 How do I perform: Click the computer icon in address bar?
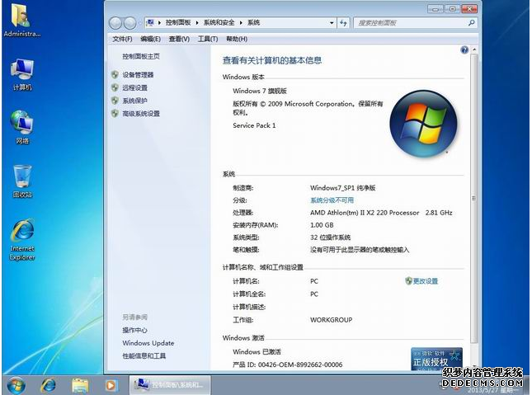pos(150,23)
